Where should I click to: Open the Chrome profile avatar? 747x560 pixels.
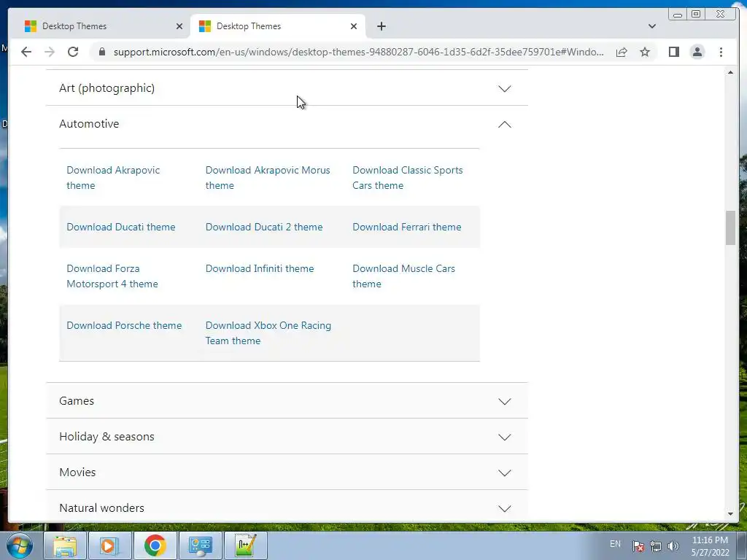[697, 52]
